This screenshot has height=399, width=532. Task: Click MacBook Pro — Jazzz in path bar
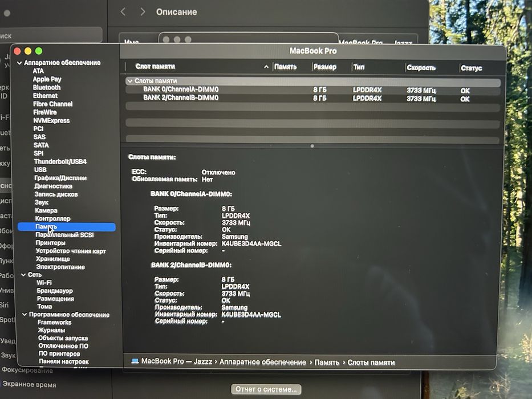177,361
